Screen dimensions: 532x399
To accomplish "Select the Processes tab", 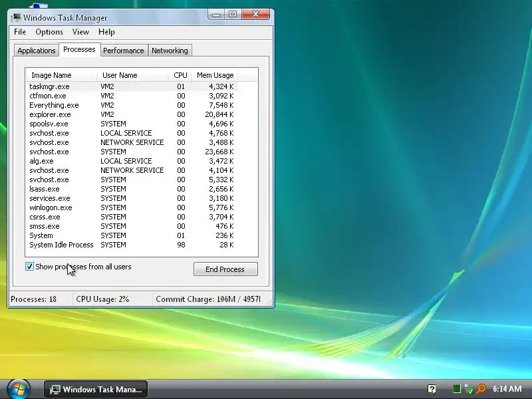I will pyautogui.click(x=79, y=49).
